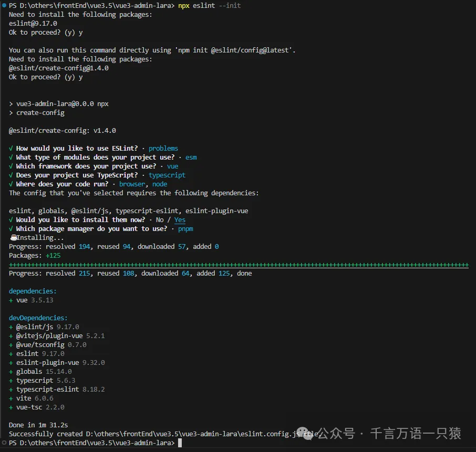Click the checkmark beside the package manager question

point(12,229)
